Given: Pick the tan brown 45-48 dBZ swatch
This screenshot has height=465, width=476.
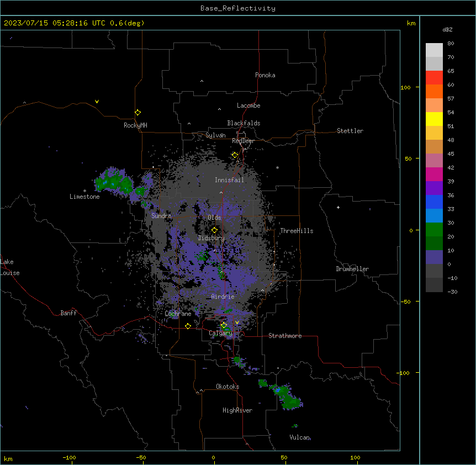Looking at the screenshot, I should coord(434,146).
